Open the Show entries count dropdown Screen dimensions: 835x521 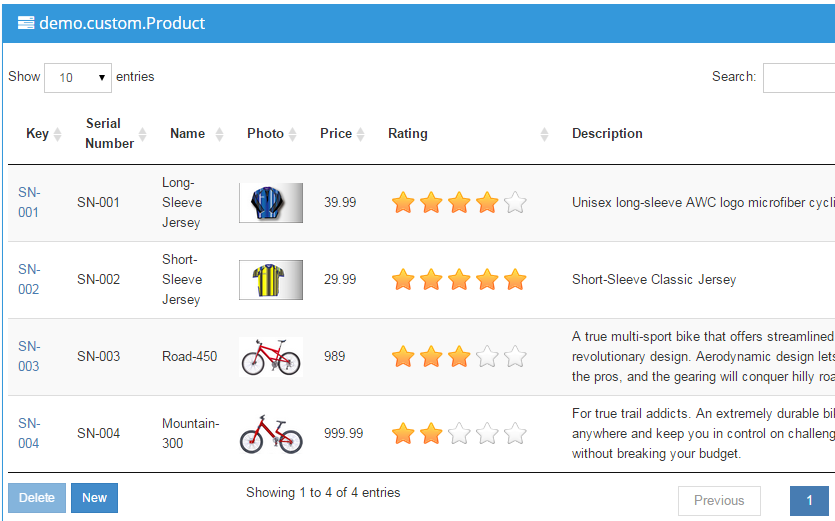coord(78,78)
